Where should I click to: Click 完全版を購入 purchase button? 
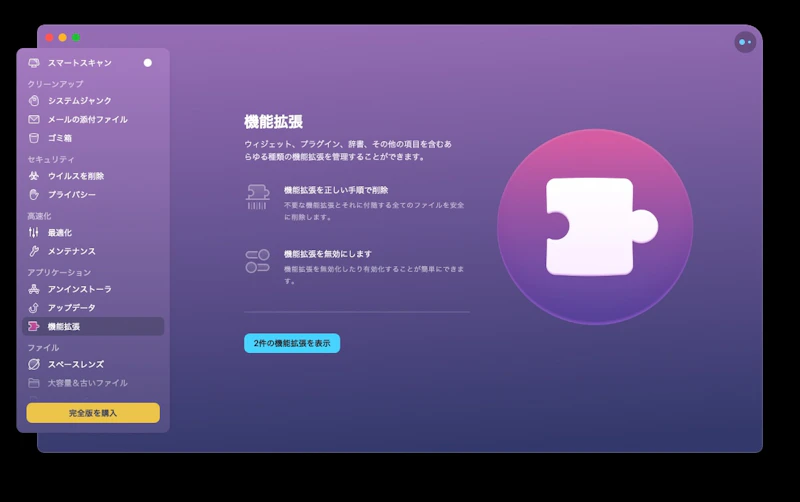[93, 413]
